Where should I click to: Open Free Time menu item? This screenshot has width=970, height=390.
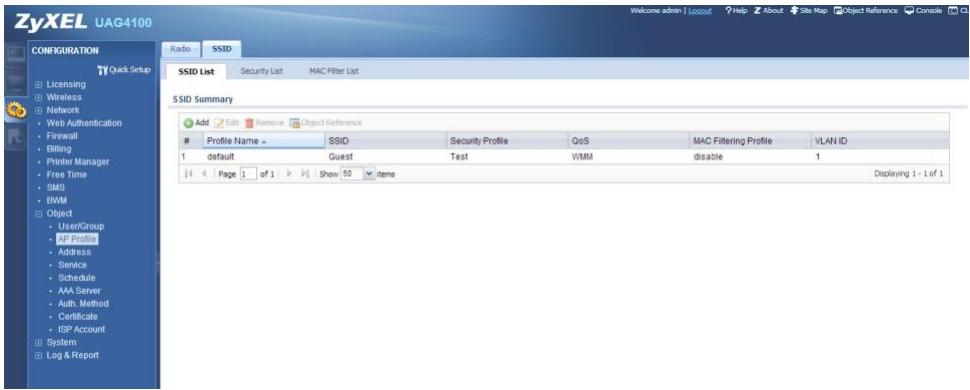click(67, 175)
